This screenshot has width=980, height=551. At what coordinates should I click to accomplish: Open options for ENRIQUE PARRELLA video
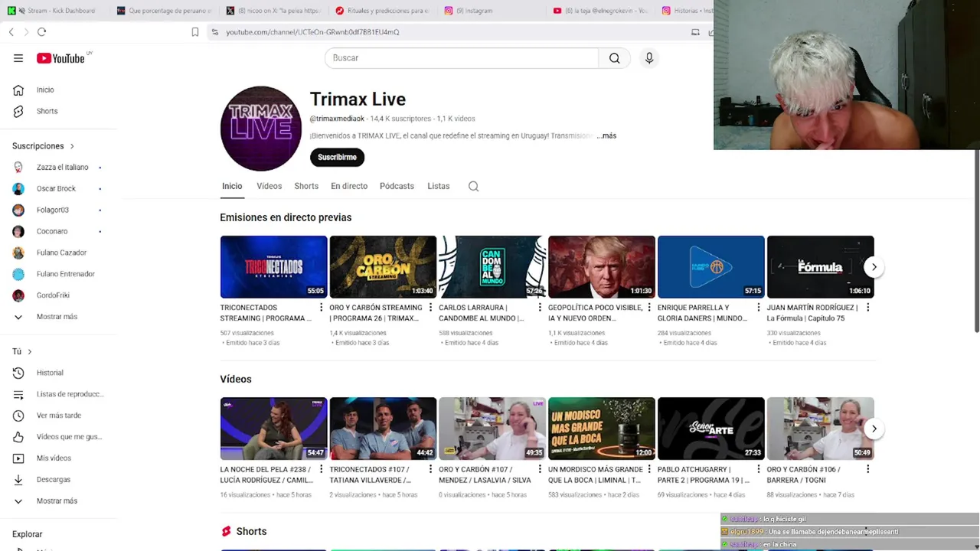click(759, 308)
